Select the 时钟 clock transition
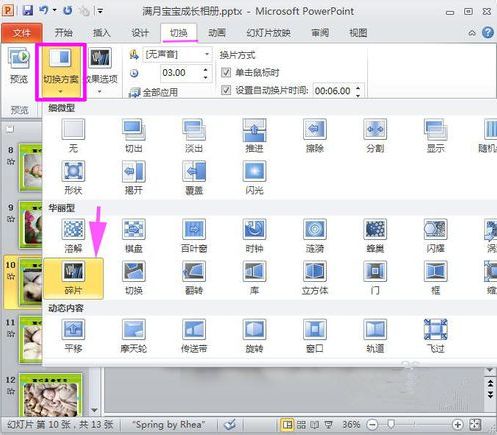Screen dimensions: 497x435 pyautogui.click(x=254, y=236)
